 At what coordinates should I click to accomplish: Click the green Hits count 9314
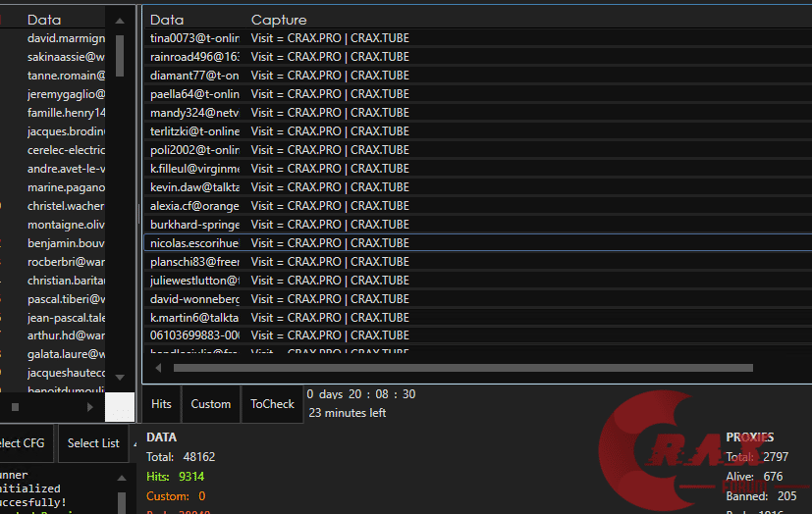pos(191,477)
